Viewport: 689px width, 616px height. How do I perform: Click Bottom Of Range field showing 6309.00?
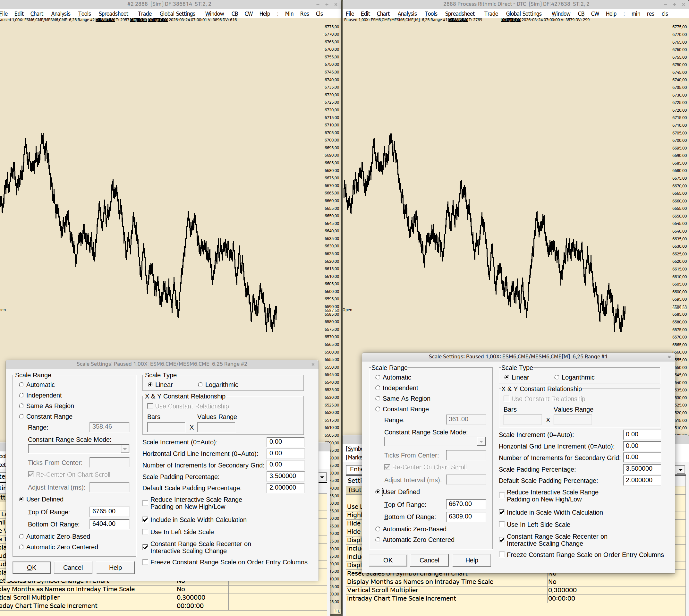pos(466,516)
